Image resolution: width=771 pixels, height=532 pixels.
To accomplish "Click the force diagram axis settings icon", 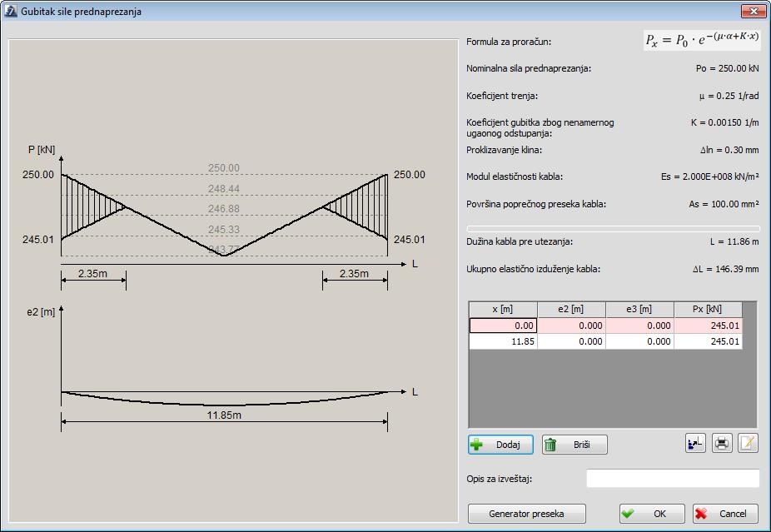I will 695,444.
